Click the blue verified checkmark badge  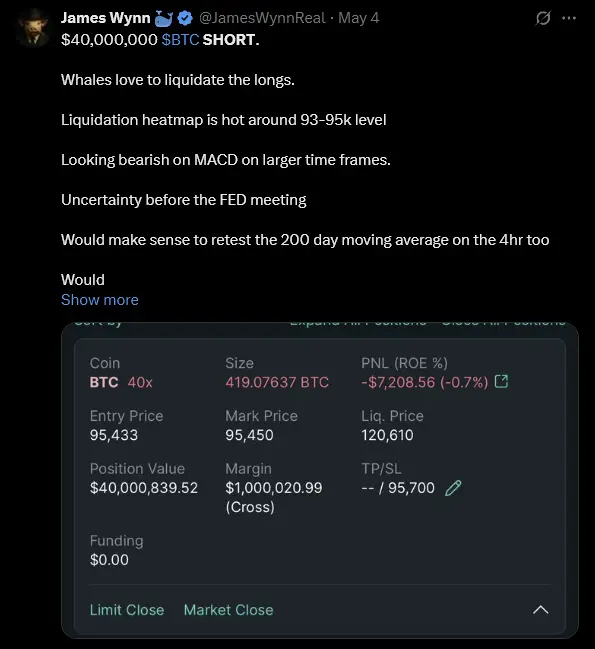(185, 18)
